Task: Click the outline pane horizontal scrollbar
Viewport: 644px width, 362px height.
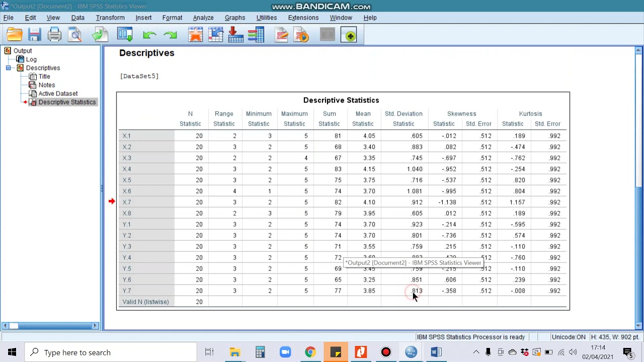Action: point(50,326)
